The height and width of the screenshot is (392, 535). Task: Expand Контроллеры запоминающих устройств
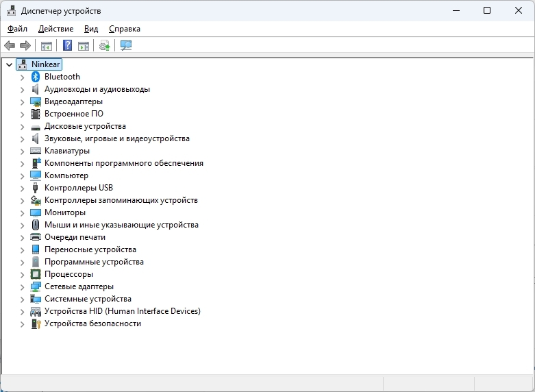point(22,200)
